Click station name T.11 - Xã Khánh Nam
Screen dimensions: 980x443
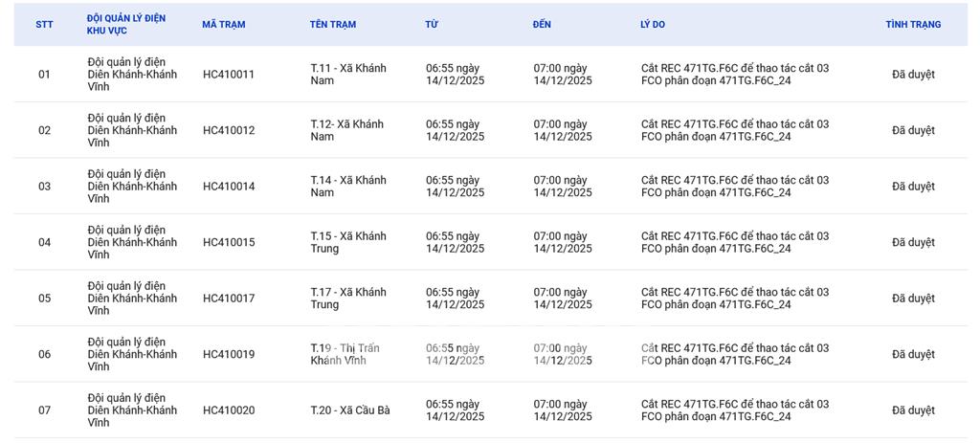[x=348, y=75]
